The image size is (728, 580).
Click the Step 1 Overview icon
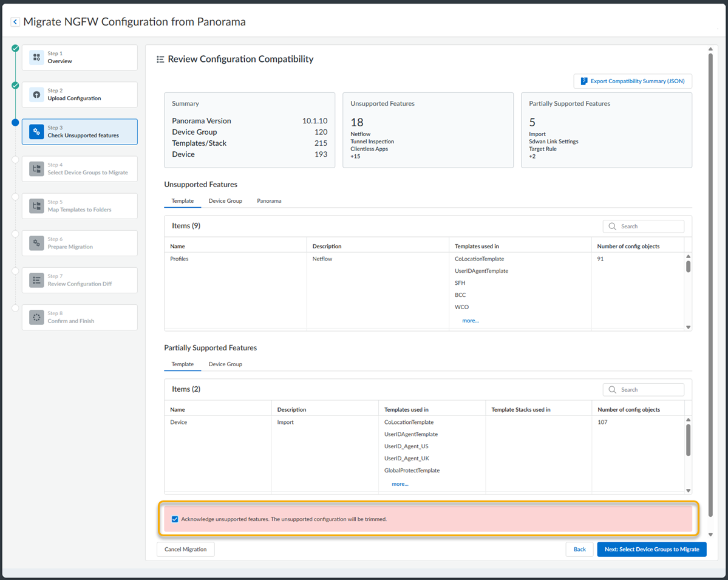point(36,58)
